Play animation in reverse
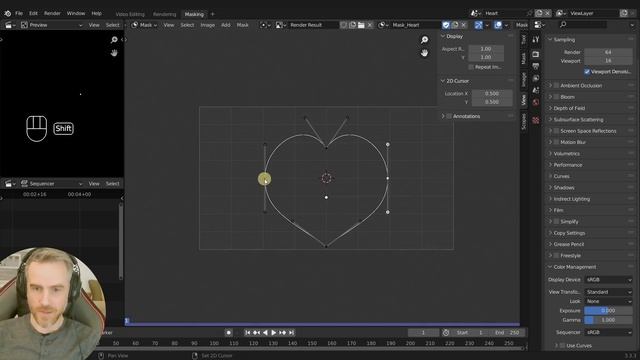Image resolution: width=640 pixels, height=360 pixels. [265, 333]
